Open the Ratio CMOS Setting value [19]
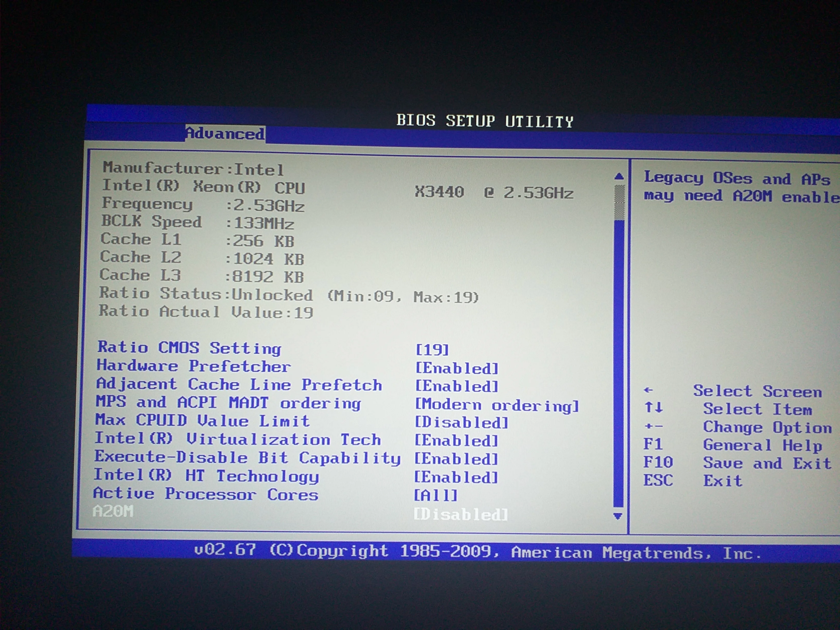The width and height of the screenshot is (840, 630). pyautogui.click(x=432, y=349)
